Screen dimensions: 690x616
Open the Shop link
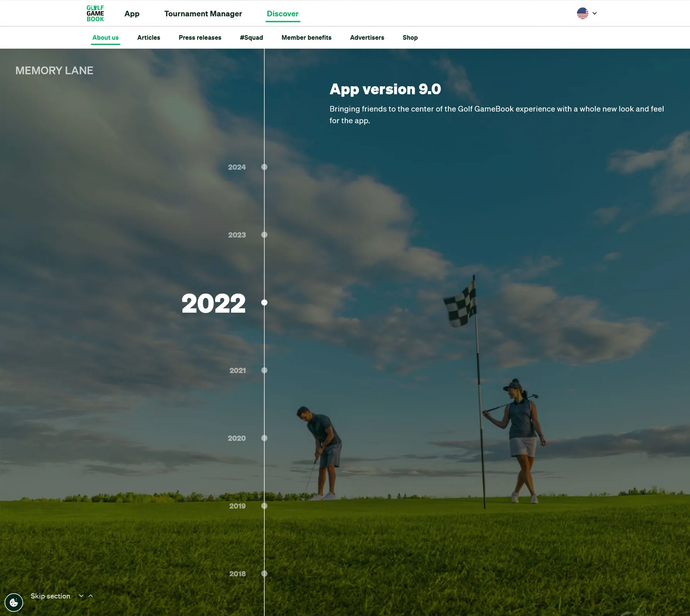point(410,37)
